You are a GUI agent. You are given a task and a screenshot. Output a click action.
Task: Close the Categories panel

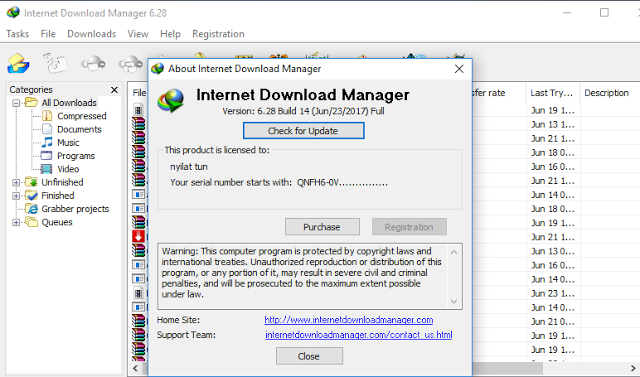click(x=114, y=90)
